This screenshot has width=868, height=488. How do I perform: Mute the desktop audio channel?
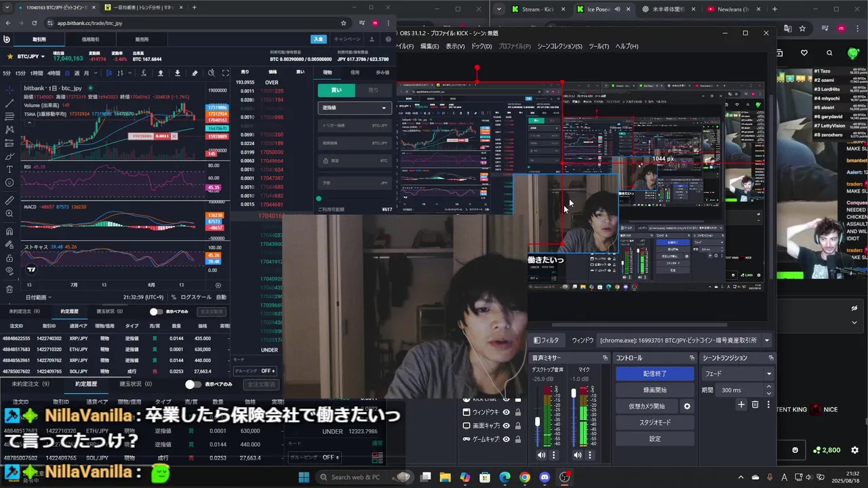click(542, 455)
